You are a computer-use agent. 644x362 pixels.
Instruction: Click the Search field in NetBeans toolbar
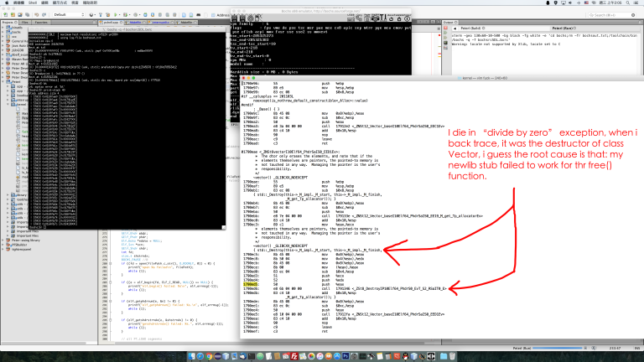[x=611, y=15]
